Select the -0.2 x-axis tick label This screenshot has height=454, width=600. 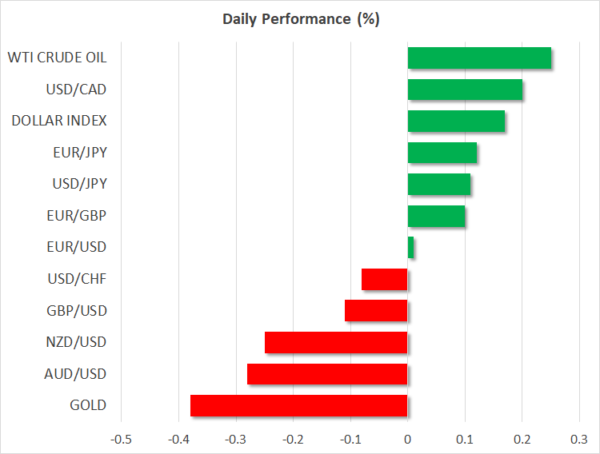pos(293,438)
